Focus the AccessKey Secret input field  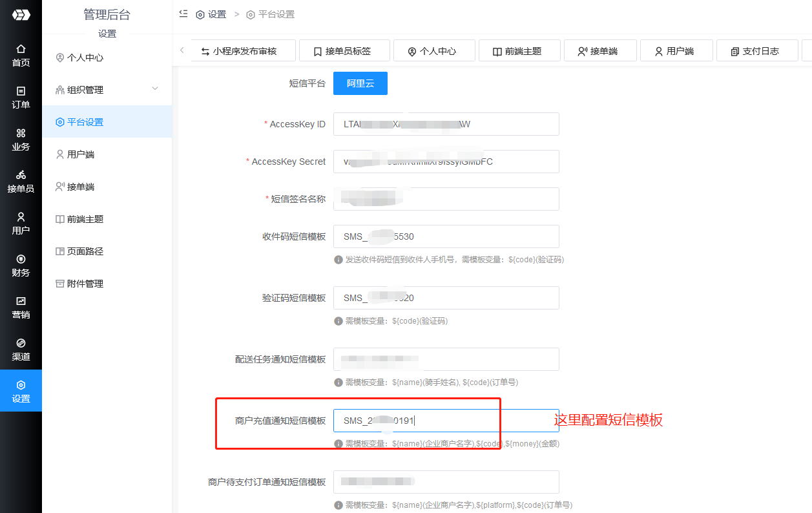tap(446, 162)
